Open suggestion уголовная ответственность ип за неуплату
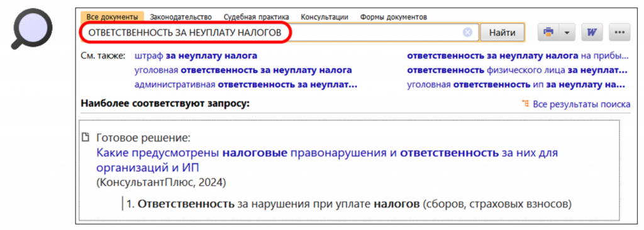The width and height of the screenshot is (644, 230). pyautogui.click(x=516, y=85)
